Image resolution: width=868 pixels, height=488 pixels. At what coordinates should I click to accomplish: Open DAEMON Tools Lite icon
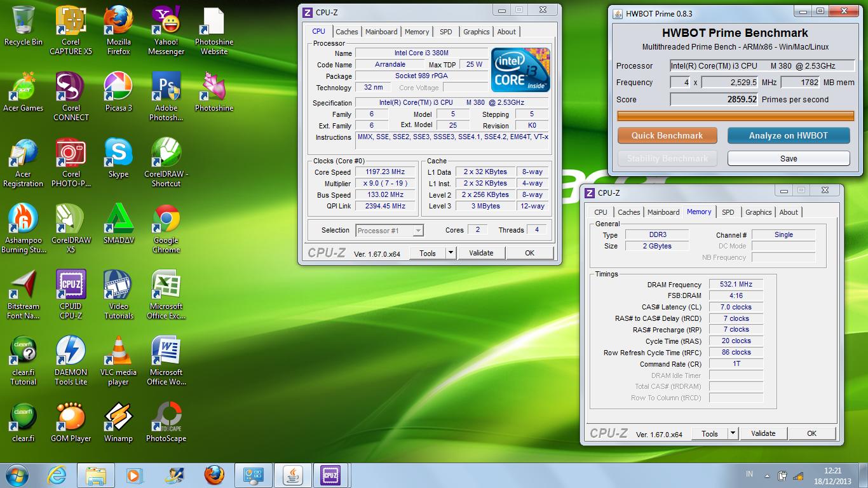71,360
